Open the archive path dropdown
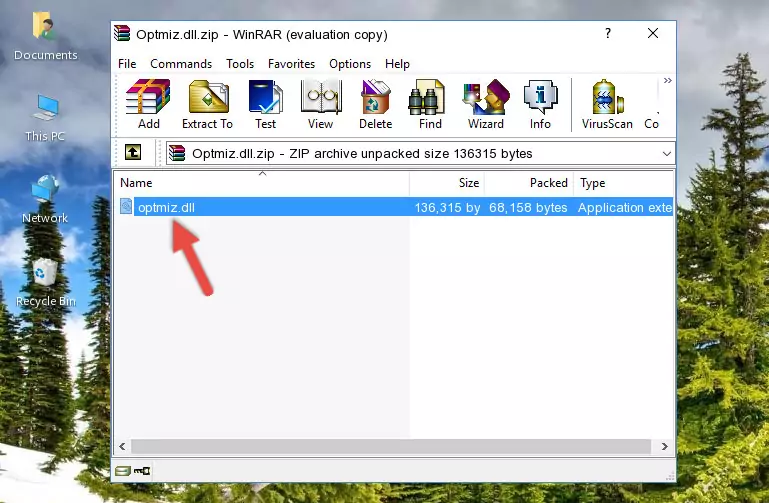 coord(666,153)
